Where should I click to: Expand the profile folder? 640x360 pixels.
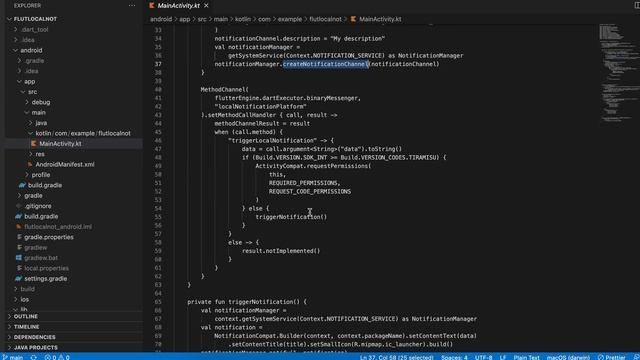(41, 175)
